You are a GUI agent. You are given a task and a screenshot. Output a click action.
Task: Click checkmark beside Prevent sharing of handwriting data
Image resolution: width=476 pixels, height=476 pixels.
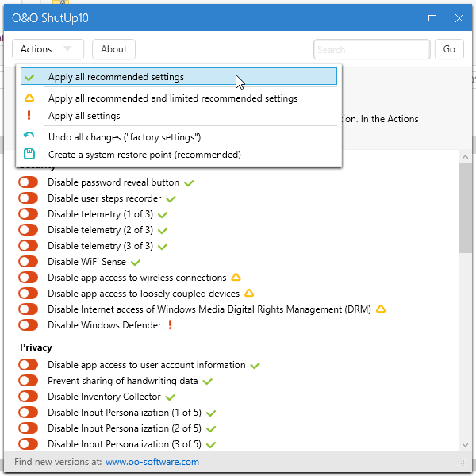click(x=208, y=382)
